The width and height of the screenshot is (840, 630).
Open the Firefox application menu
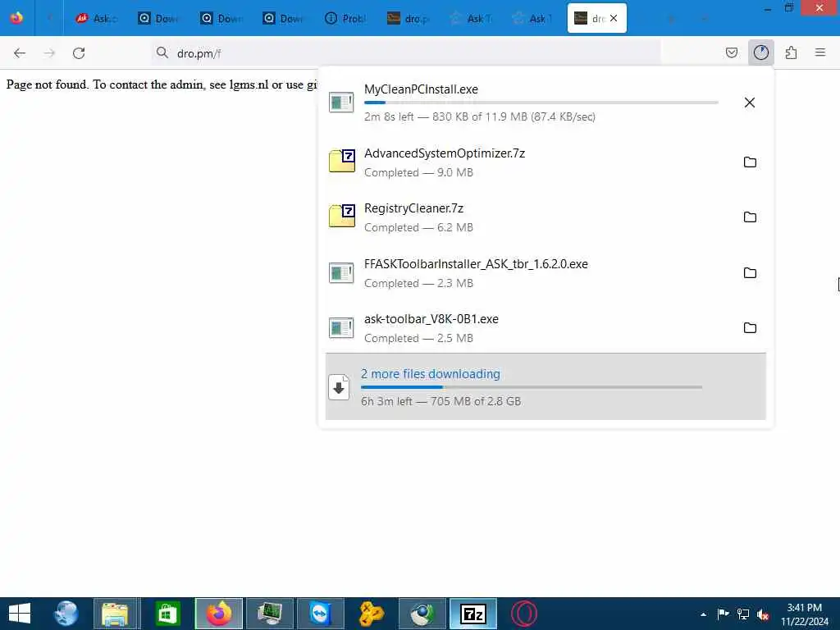click(x=820, y=52)
